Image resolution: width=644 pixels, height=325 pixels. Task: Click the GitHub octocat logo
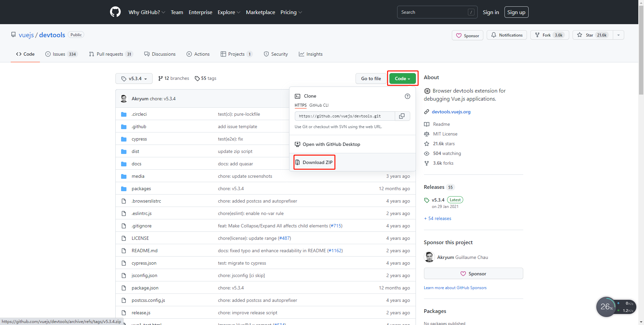[115, 12]
